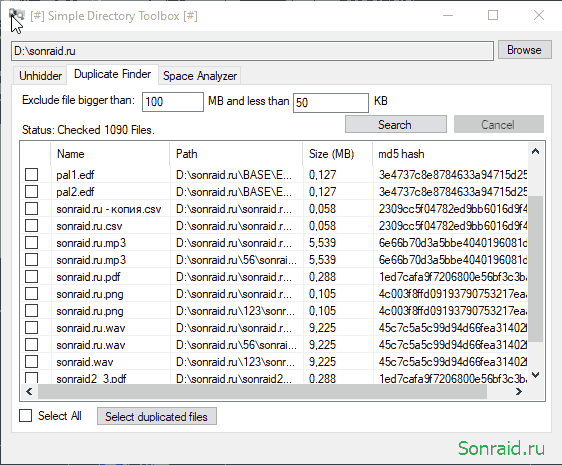Image resolution: width=562 pixels, height=465 pixels.
Task: Click the MB exclude size field
Action: coord(173,102)
